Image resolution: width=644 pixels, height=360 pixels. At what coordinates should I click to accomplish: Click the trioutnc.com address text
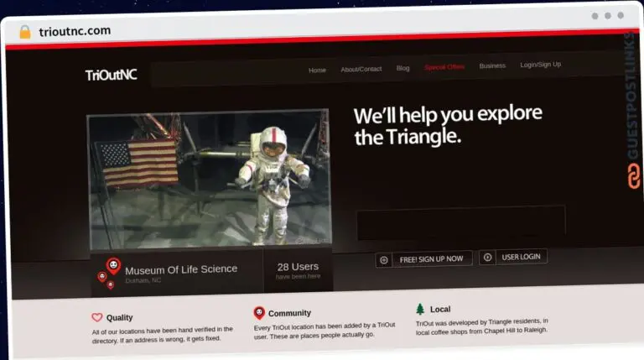click(x=75, y=31)
